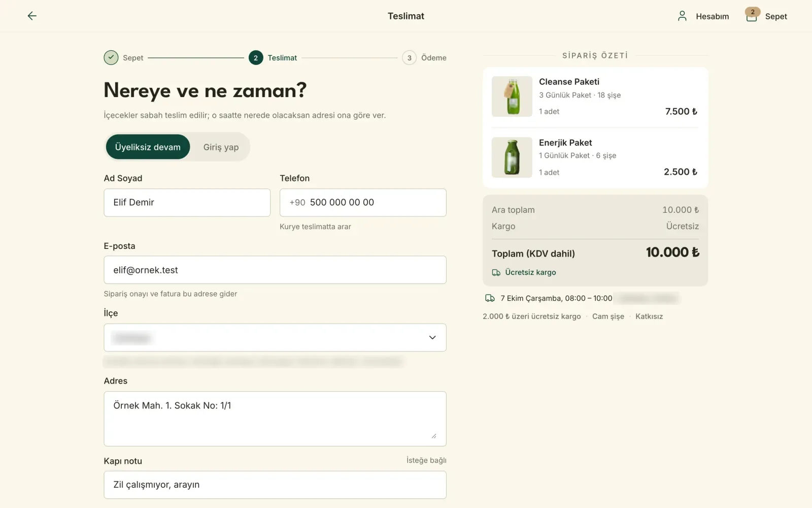Click the Enerjik Paket product title
The height and width of the screenshot is (508, 812).
(565, 143)
